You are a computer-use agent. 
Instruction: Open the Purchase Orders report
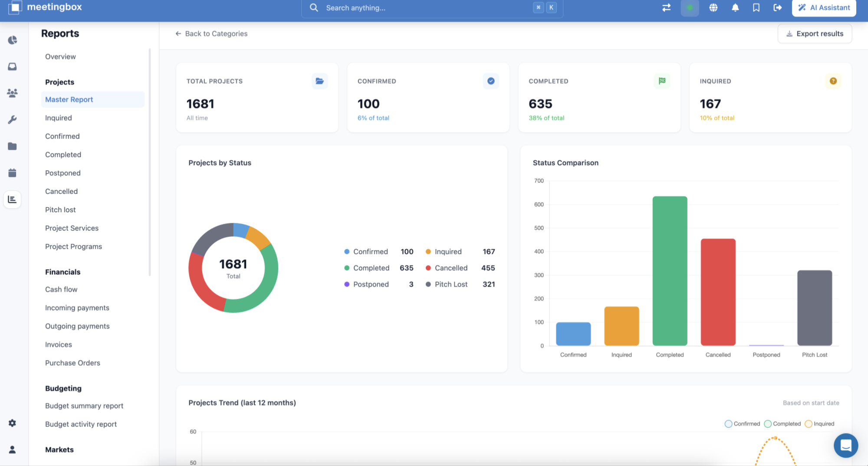pos(72,363)
